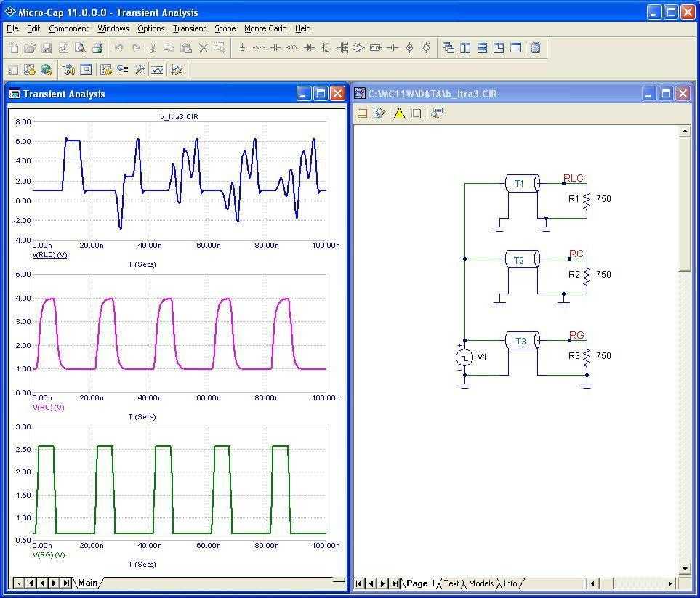Select the resistor component tool
The image size is (700, 598).
click(259, 48)
